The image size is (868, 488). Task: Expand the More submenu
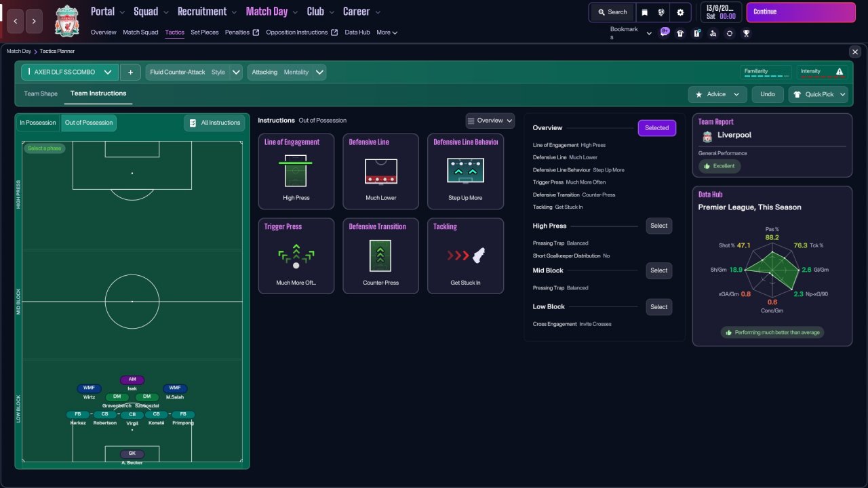pos(387,33)
